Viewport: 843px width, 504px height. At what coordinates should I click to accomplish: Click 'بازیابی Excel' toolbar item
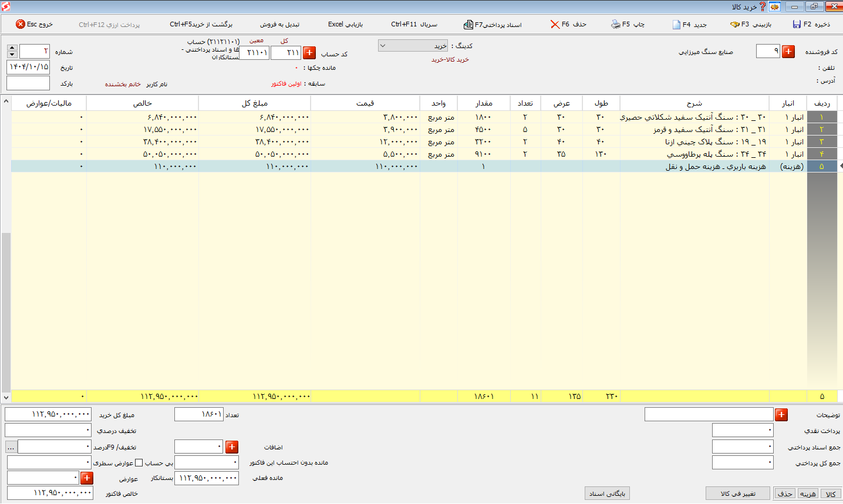pyautogui.click(x=346, y=25)
